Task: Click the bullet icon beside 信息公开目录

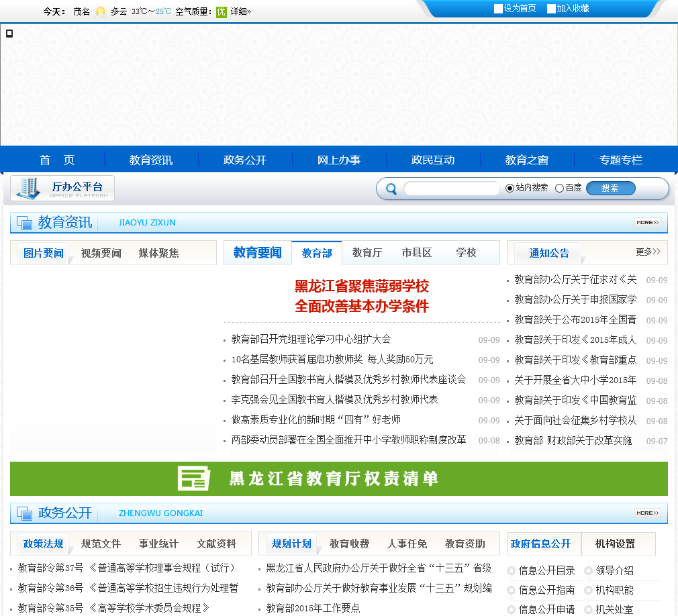Action: click(x=511, y=570)
